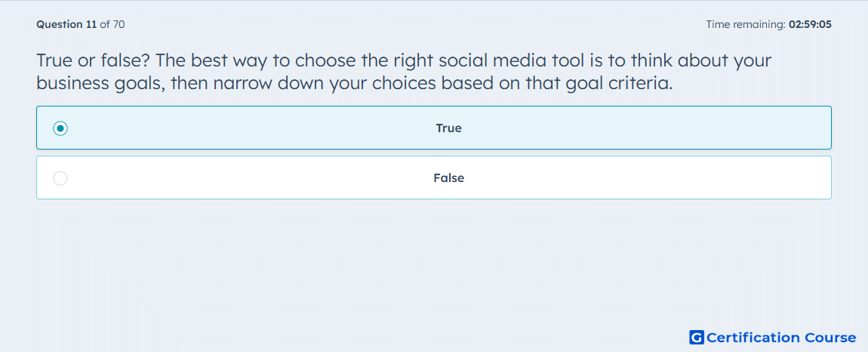Choose the white False answer box
Screen dimensions: 868x352
click(x=434, y=178)
